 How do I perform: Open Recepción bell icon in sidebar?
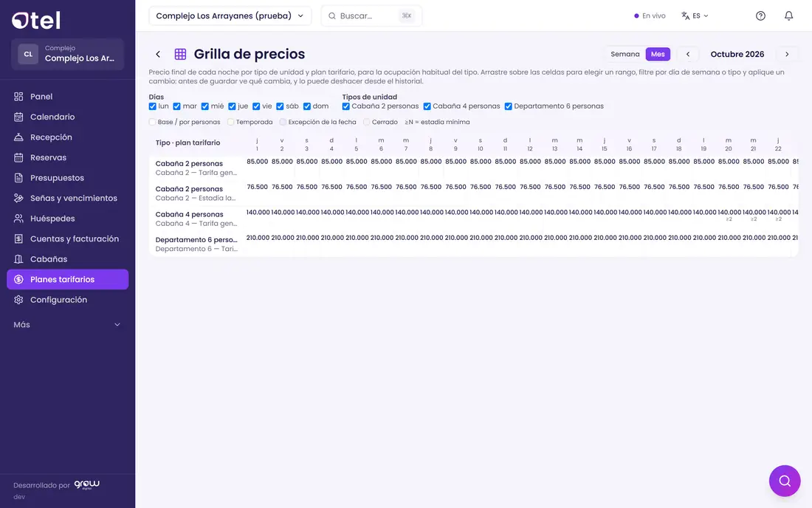18,137
